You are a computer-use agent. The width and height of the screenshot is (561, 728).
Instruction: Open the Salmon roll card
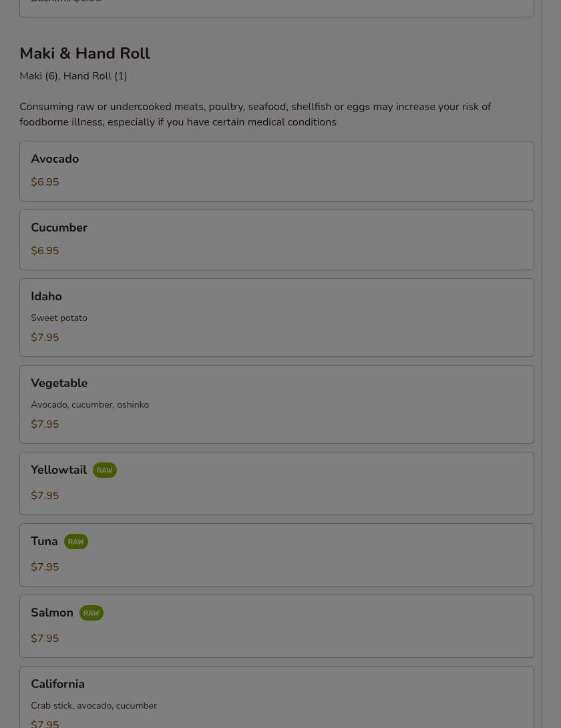coord(276,626)
